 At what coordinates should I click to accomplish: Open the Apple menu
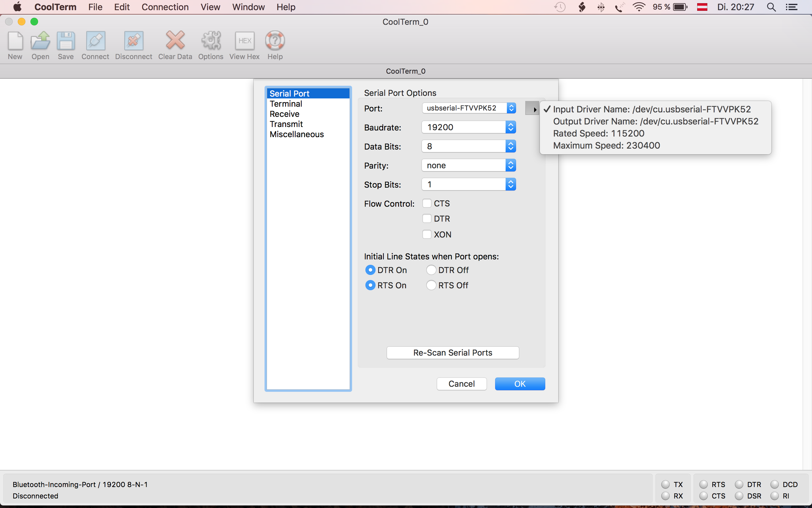click(17, 7)
